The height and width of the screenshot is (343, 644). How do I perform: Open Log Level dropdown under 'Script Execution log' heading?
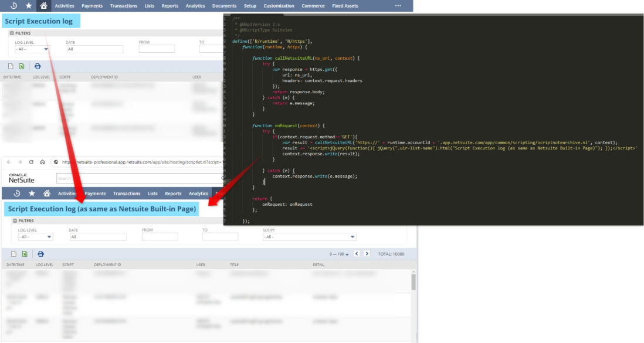coord(32,49)
